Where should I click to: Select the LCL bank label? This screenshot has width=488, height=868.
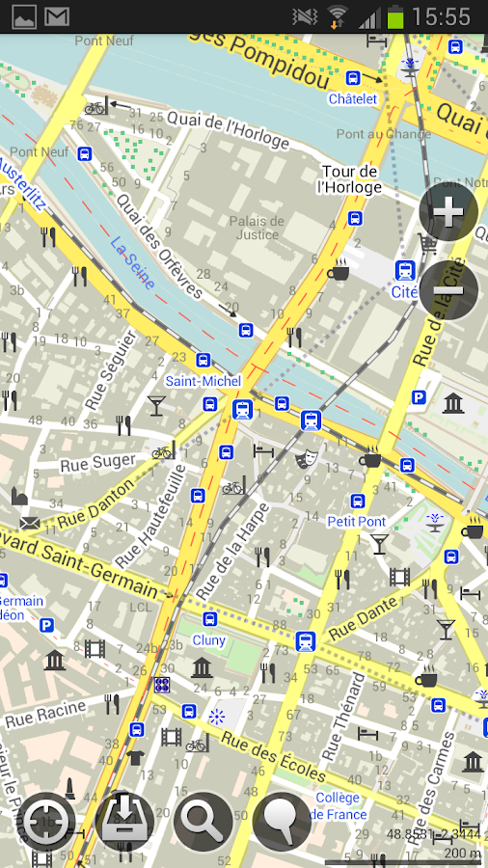point(141,608)
